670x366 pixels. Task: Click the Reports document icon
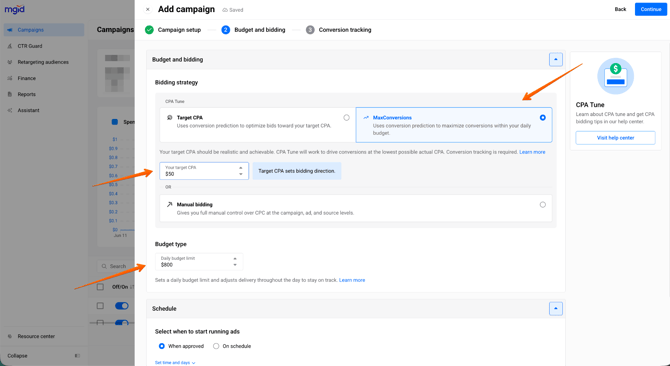tap(10, 94)
